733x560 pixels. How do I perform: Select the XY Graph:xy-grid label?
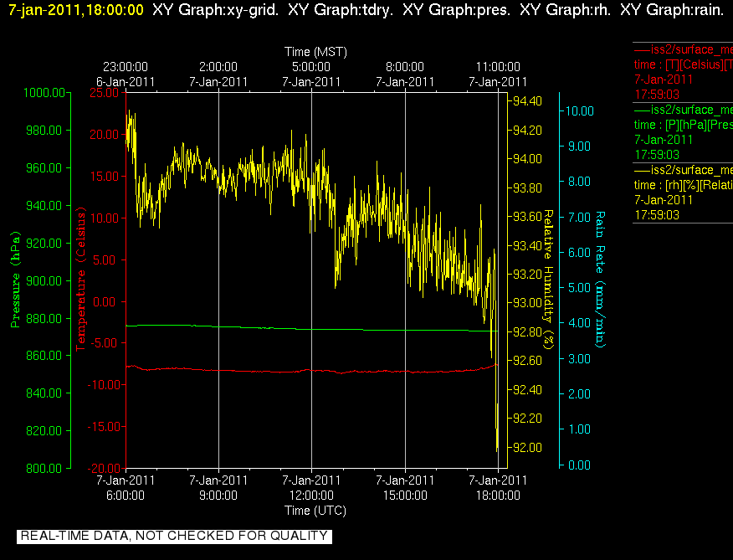pos(216,10)
